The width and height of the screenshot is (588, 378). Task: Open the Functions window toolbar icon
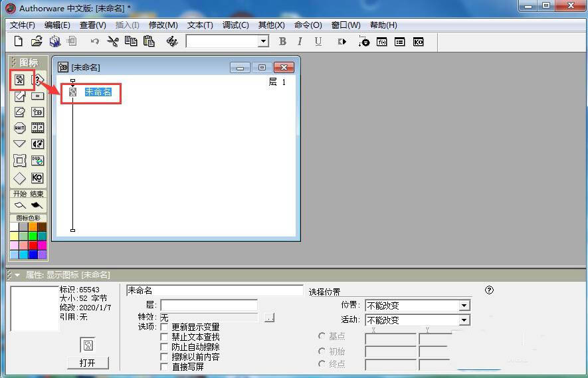click(x=382, y=42)
